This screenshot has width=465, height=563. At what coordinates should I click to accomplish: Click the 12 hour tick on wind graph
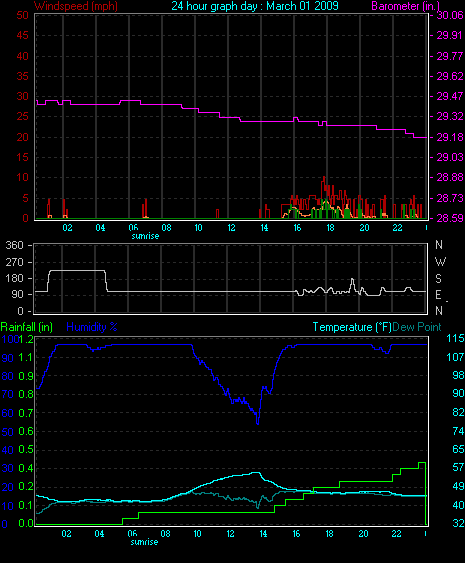click(x=231, y=228)
